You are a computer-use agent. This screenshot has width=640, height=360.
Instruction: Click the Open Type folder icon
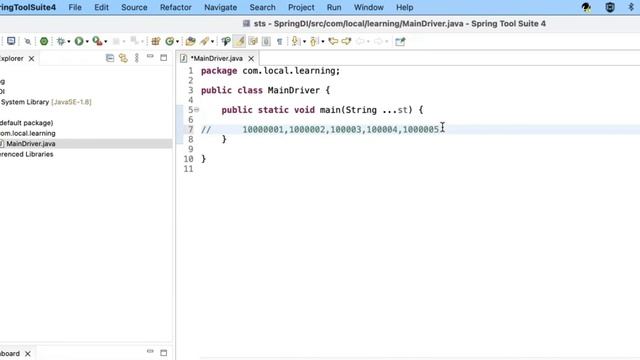(190, 41)
